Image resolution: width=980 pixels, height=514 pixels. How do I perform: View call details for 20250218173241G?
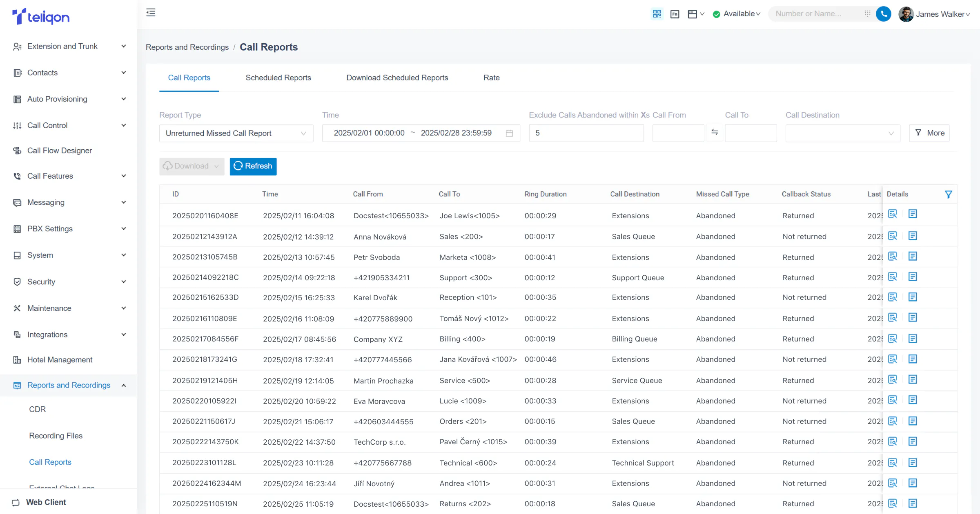(x=893, y=359)
